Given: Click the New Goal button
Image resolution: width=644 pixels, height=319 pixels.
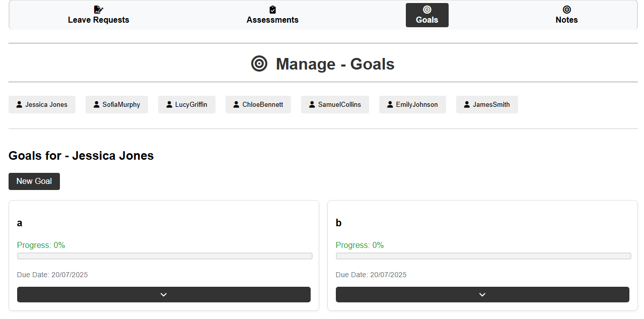Looking at the screenshot, I should pos(34,181).
